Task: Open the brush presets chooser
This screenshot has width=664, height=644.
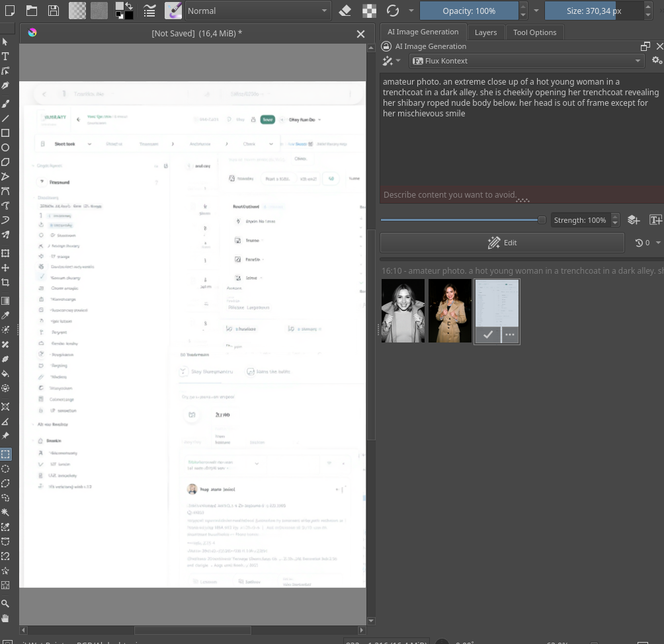Action: [x=173, y=11]
